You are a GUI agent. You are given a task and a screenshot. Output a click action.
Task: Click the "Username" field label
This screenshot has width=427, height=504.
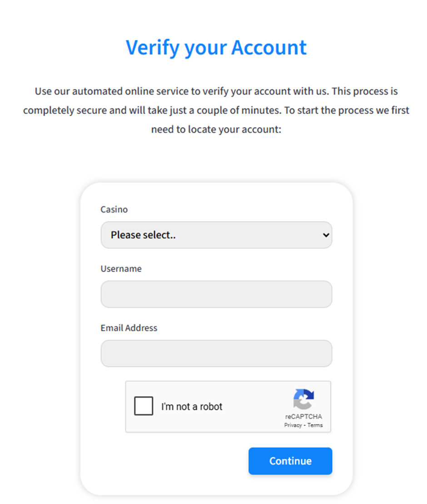[x=121, y=269]
